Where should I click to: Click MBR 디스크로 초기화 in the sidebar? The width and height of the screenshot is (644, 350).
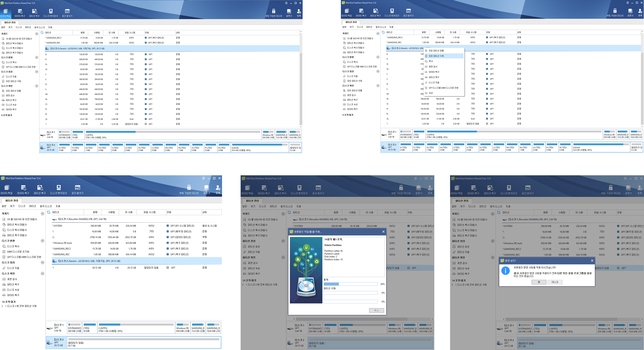18,252
